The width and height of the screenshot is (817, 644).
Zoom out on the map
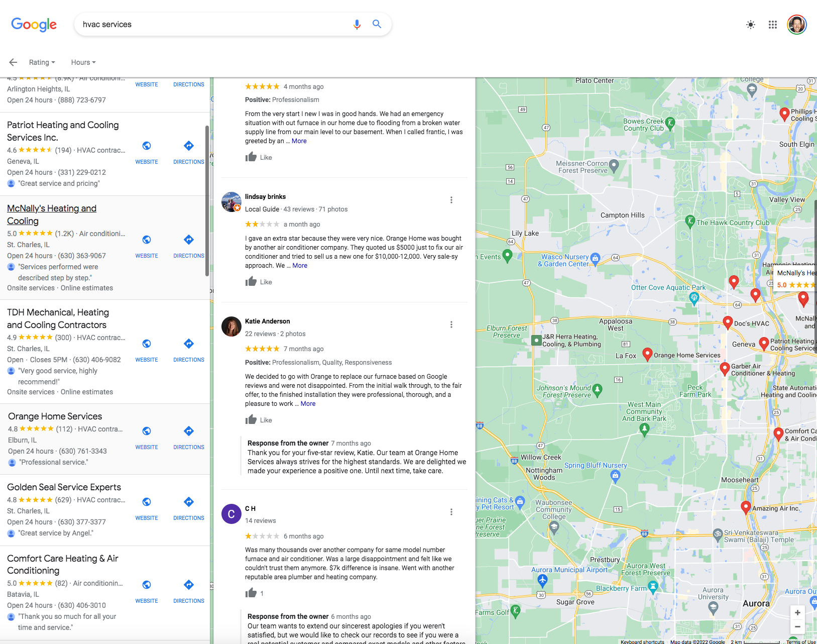click(797, 626)
